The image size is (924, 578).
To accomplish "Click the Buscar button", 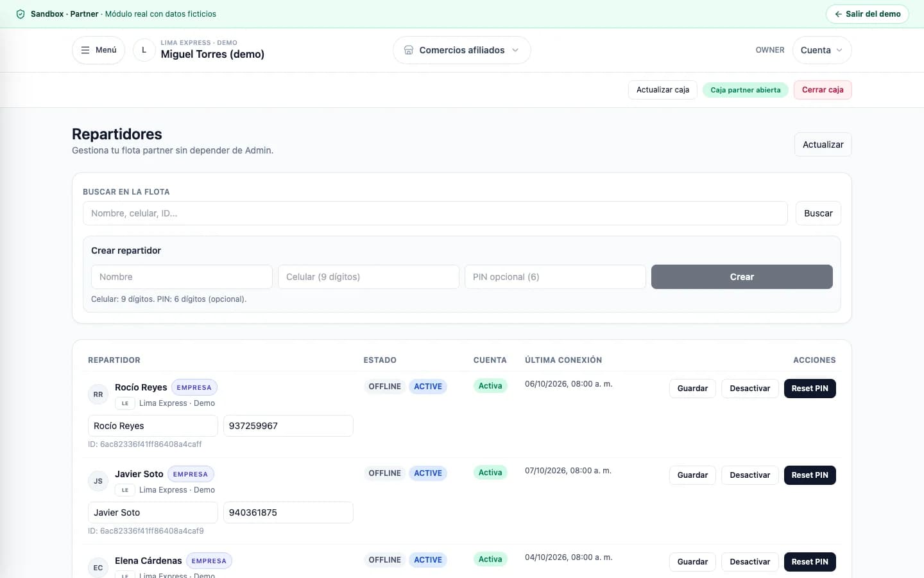I will pos(818,213).
